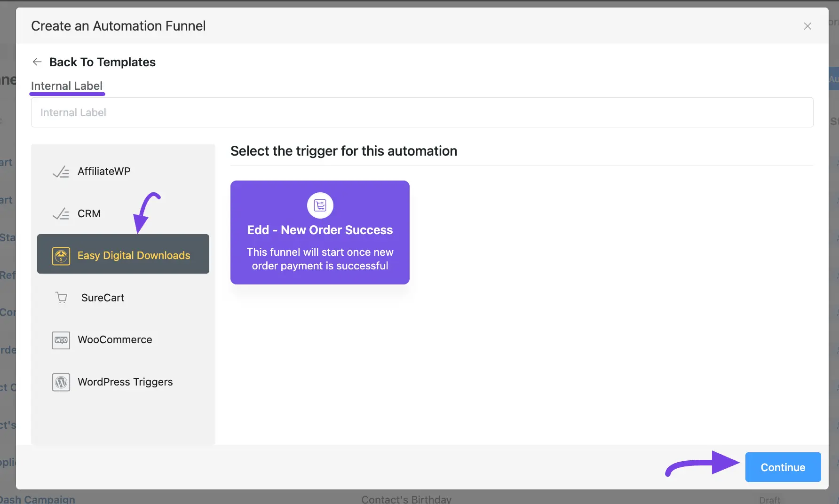Click the AffiliateWP checklist icon
Screen dimensions: 839x504
tap(61, 172)
